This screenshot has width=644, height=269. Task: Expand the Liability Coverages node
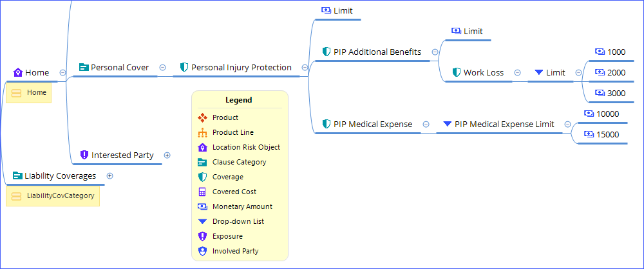coord(109,175)
